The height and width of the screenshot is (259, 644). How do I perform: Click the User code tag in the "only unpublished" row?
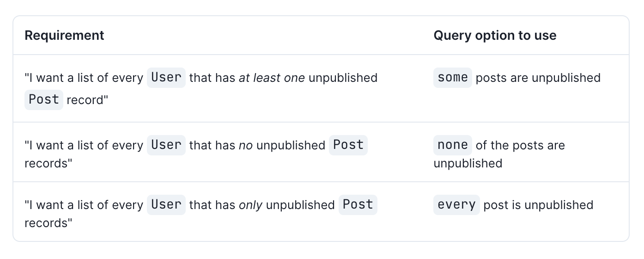tap(166, 204)
